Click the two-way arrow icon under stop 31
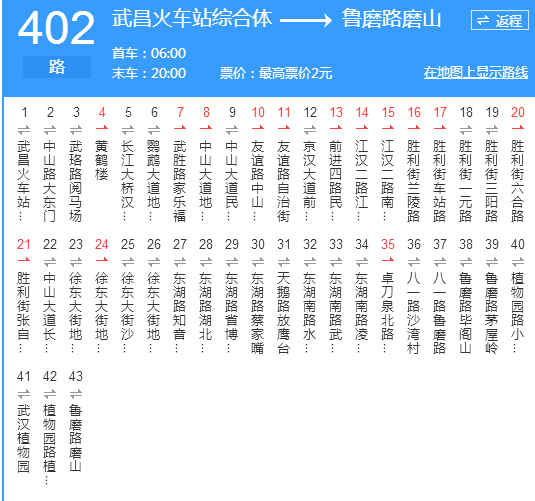This screenshot has height=501, width=535. (x=284, y=262)
